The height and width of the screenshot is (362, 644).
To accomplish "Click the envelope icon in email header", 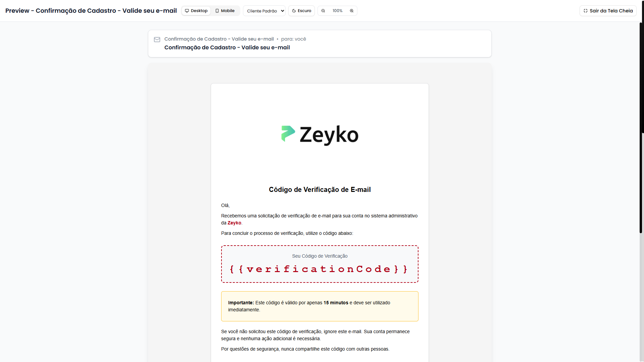I will (x=157, y=40).
